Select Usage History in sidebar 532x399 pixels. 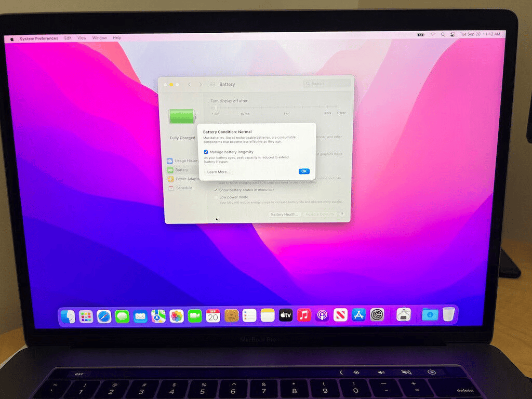pos(182,161)
